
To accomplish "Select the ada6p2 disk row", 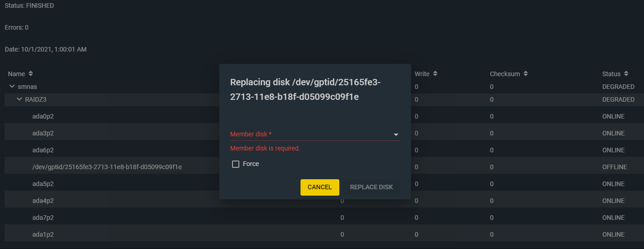I will 43,150.
